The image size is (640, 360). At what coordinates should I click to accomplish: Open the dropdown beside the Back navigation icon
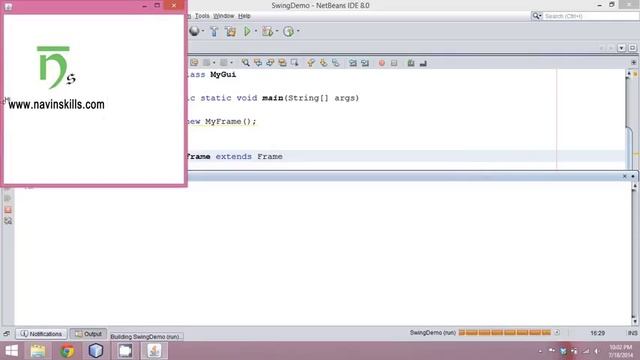(x=214, y=63)
